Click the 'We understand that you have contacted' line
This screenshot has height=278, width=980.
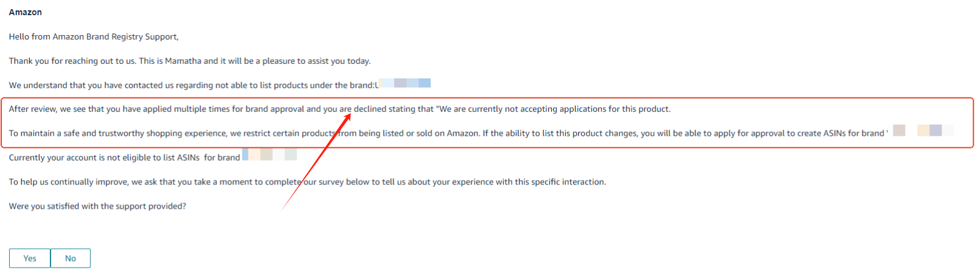pos(193,85)
